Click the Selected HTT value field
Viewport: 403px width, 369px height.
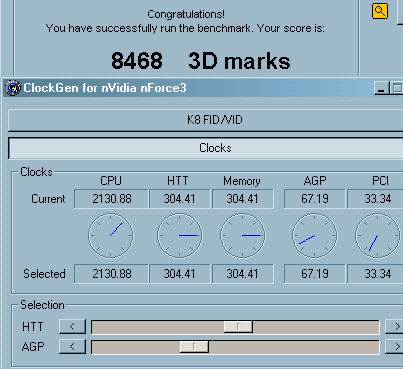click(x=180, y=274)
